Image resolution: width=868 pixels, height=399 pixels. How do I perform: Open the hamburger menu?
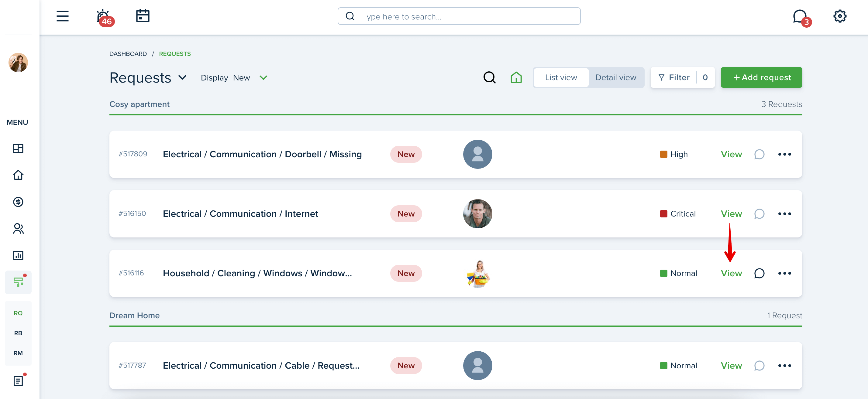point(62,16)
